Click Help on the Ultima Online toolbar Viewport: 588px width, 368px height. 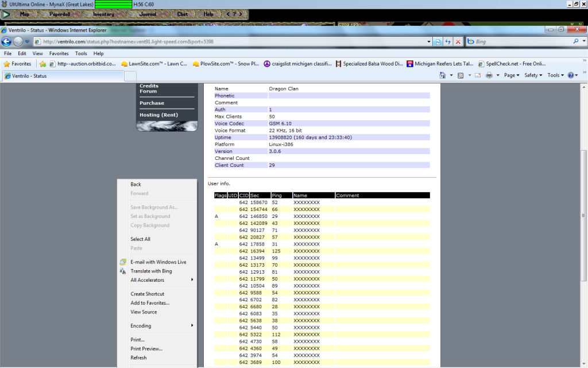[208, 14]
